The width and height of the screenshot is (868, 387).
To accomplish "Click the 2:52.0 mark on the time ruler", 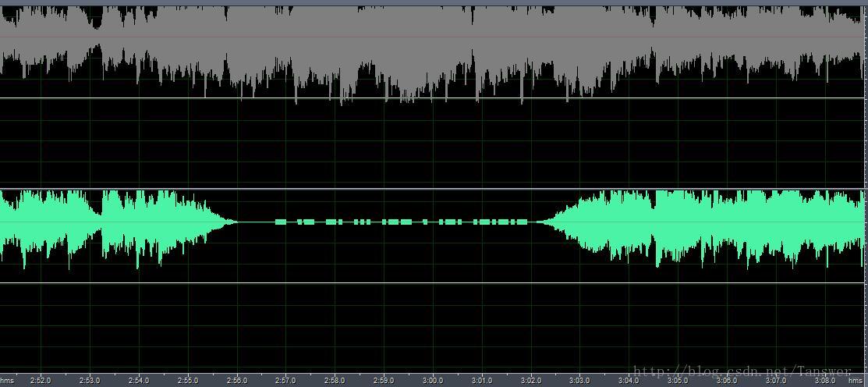I will [41, 381].
